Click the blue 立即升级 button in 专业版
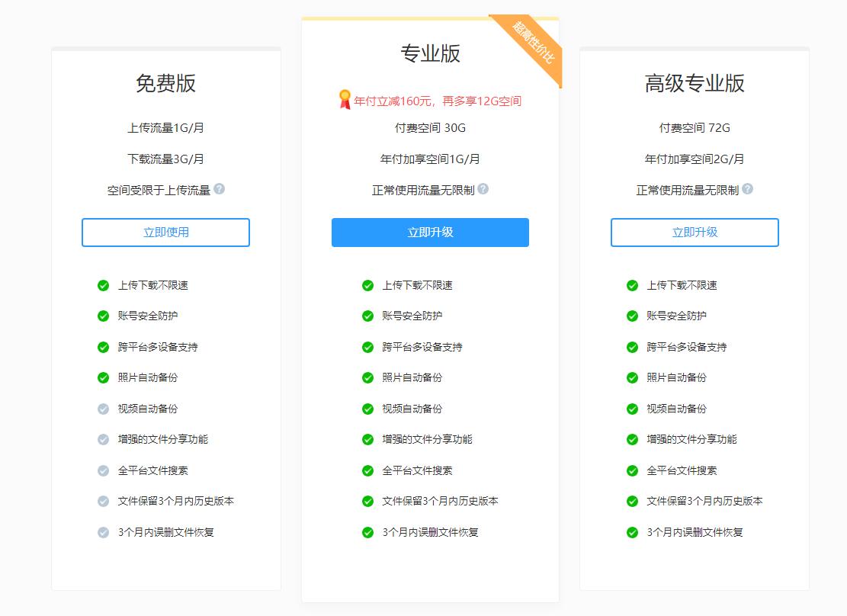The width and height of the screenshot is (847, 616). 430,233
